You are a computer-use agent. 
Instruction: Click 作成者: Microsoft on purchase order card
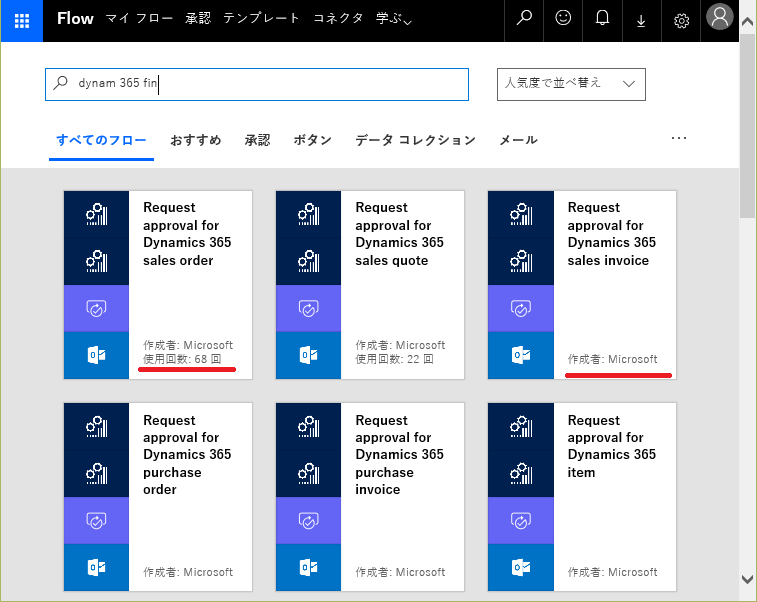(x=188, y=572)
